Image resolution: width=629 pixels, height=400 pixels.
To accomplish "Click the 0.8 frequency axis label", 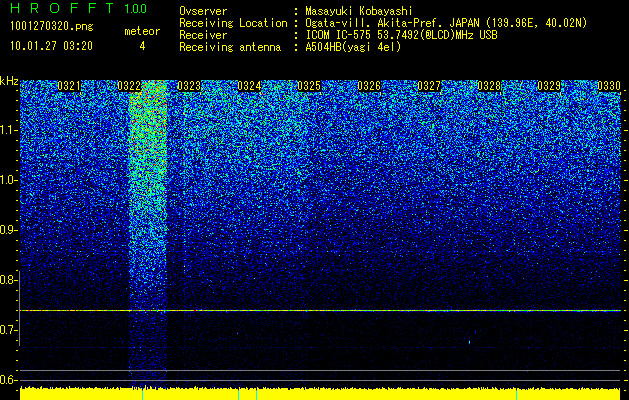I will point(8,280).
